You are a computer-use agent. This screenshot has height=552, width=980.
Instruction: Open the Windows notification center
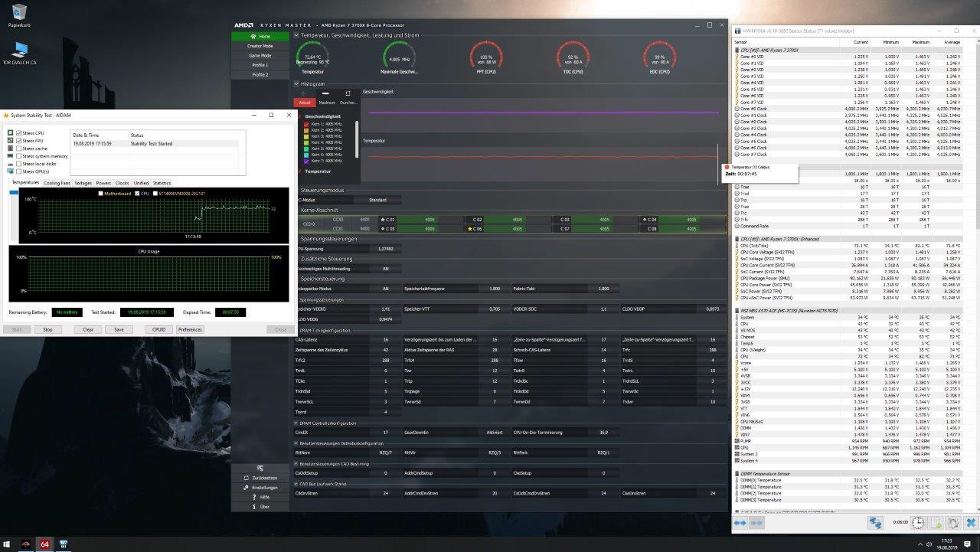point(966,544)
